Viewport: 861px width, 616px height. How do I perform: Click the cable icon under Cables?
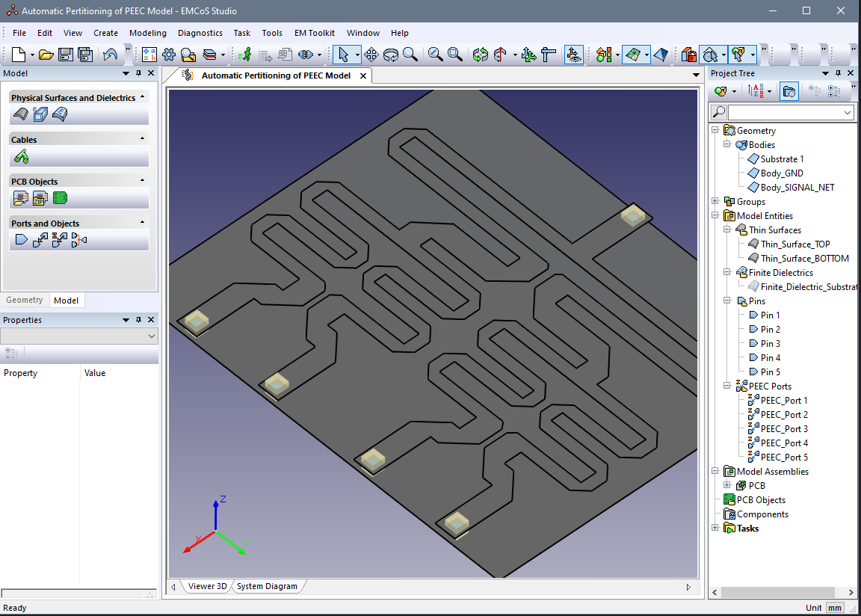[21, 156]
